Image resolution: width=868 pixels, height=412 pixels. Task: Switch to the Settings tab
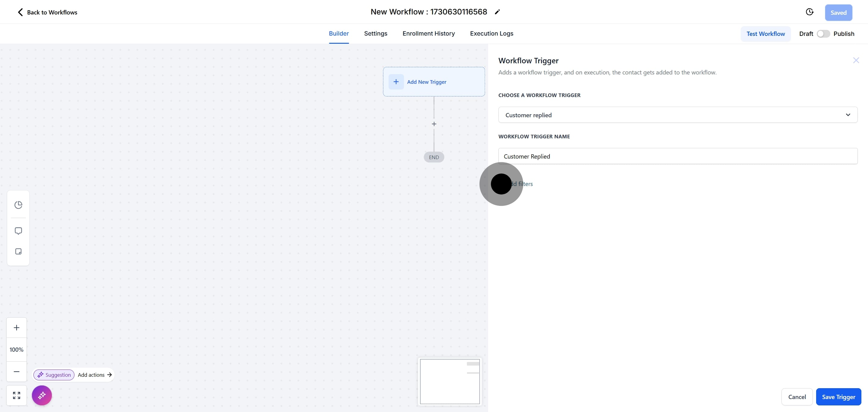pyautogui.click(x=375, y=33)
